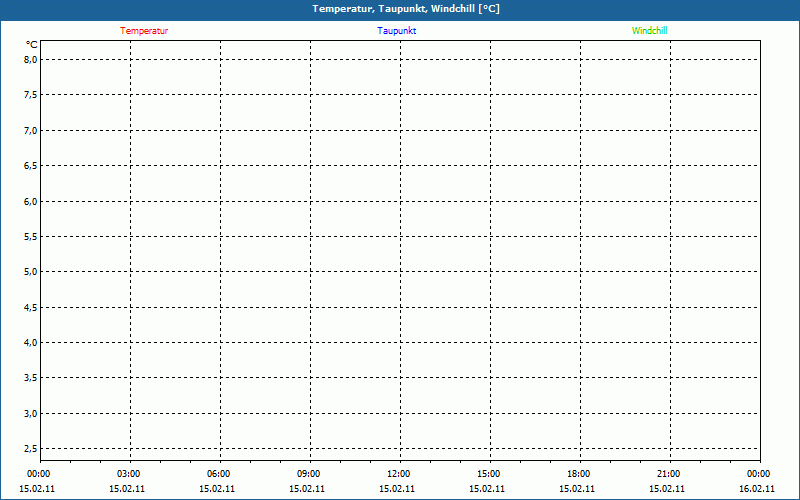Click the 7,5 y-axis value

[31, 95]
